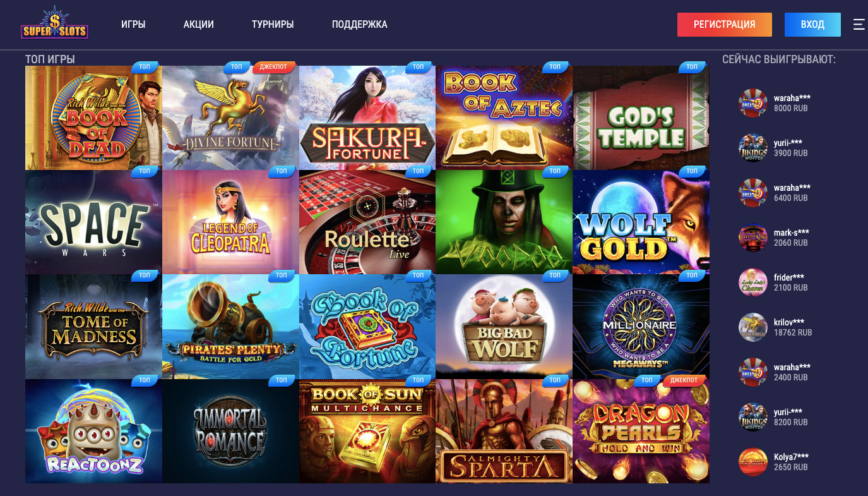Click yurii-*** 3900 RUB Vikings avatar
Screen dimensions: 868x496
tap(752, 148)
